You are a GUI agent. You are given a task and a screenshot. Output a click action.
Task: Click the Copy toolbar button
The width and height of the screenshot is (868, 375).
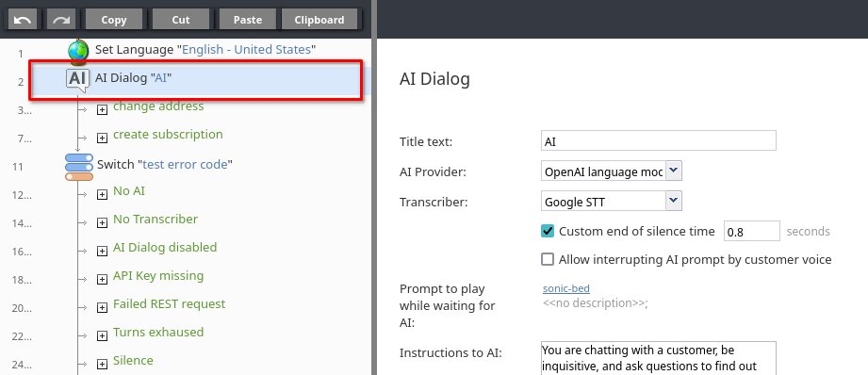tap(114, 20)
